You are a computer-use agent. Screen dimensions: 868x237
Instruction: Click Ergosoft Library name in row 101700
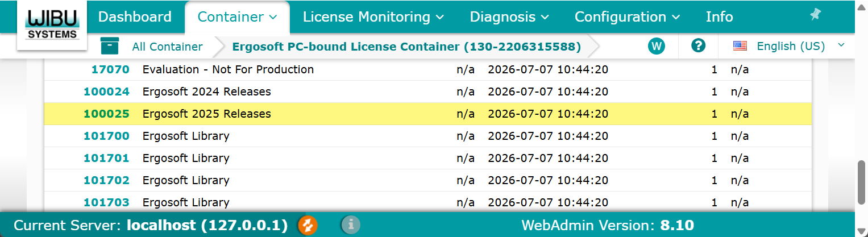186,136
